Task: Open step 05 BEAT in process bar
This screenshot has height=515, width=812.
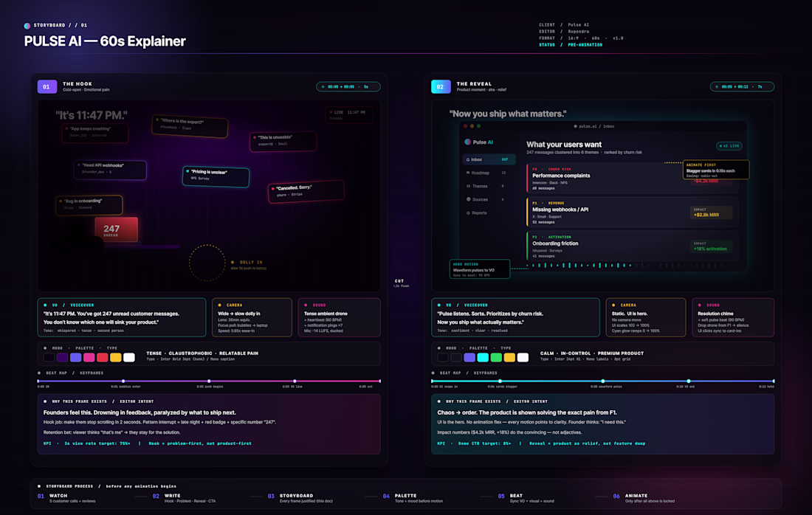Action: tap(526, 498)
